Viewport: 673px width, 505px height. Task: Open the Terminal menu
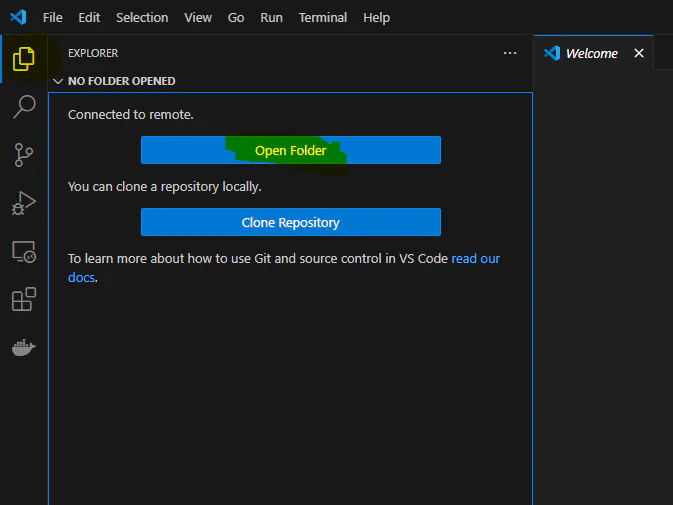(x=323, y=18)
